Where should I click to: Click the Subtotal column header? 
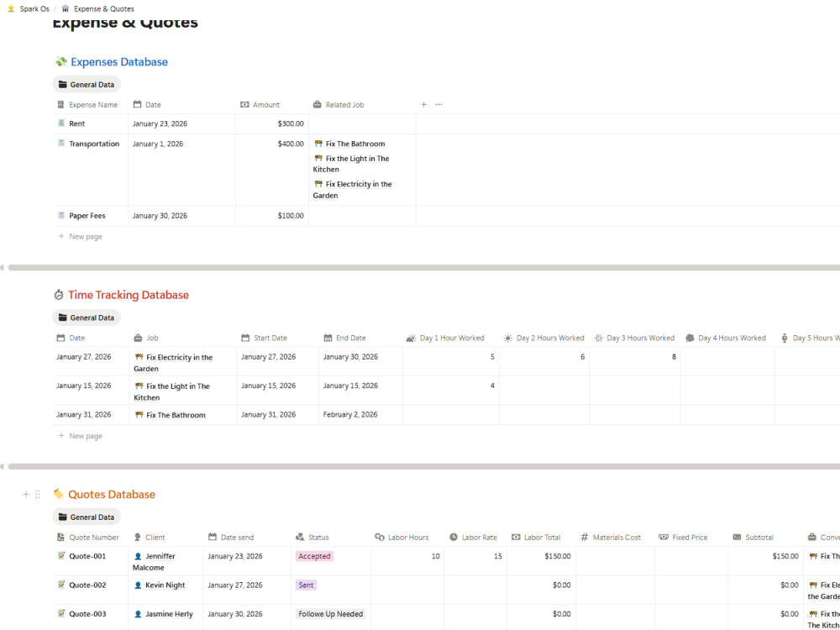[753, 538]
